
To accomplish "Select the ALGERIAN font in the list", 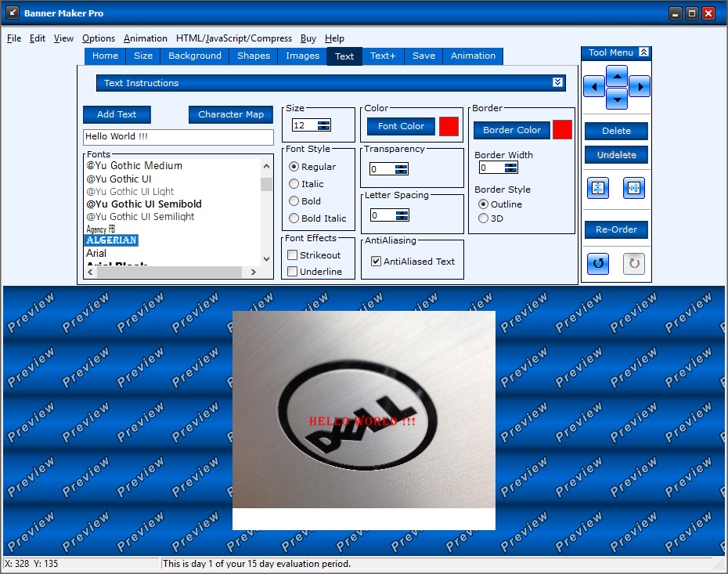I will (x=111, y=240).
